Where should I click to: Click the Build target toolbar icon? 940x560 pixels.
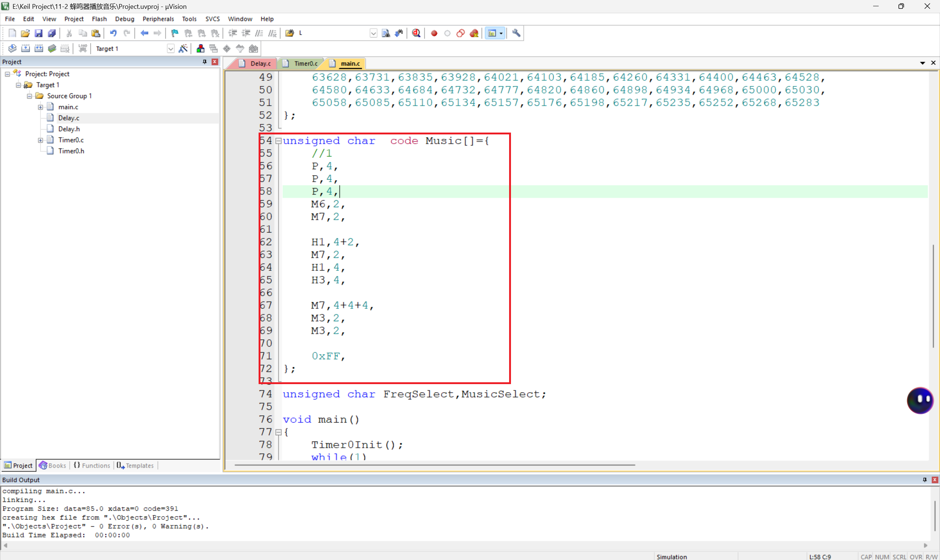tap(25, 48)
